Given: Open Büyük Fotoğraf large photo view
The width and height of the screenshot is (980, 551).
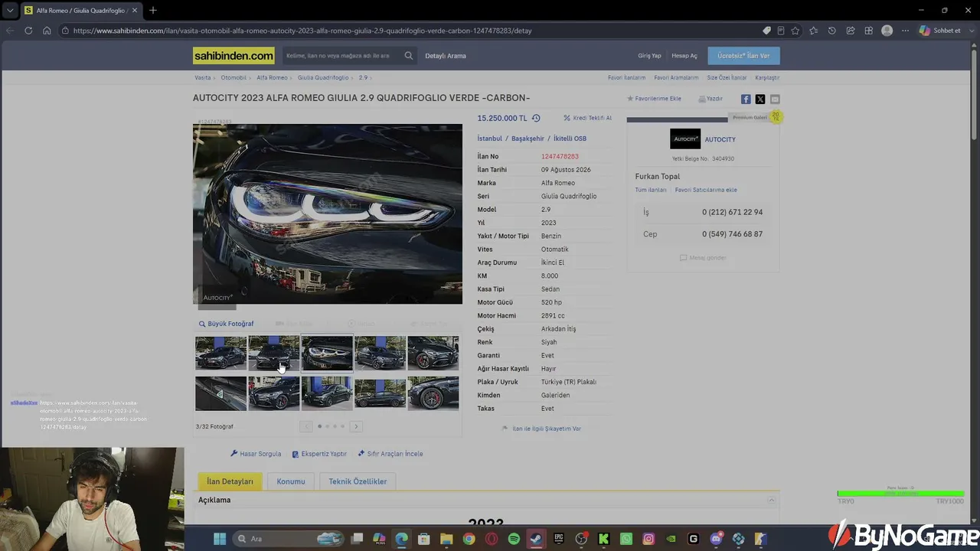Looking at the screenshot, I should click(x=226, y=324).
